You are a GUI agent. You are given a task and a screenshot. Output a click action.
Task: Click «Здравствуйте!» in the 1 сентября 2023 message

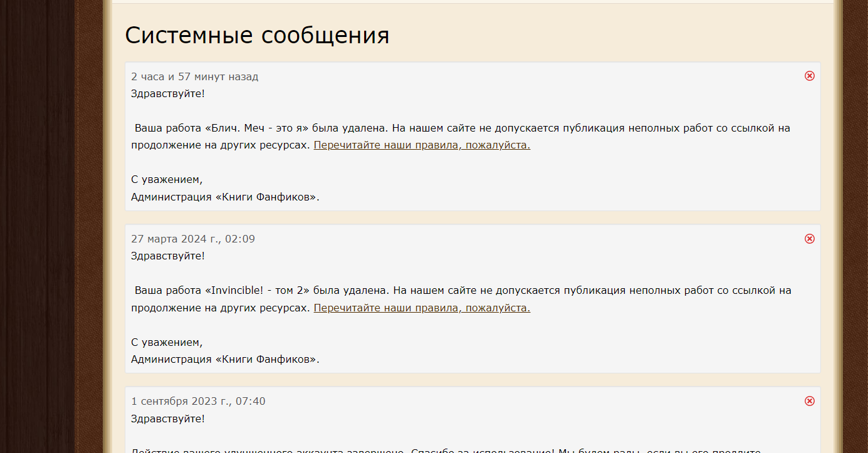coord(167,419)
